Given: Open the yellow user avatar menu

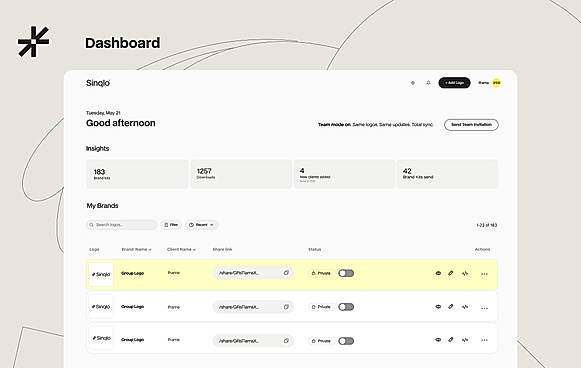Looking at the screenshot, I should coord(497,83).
